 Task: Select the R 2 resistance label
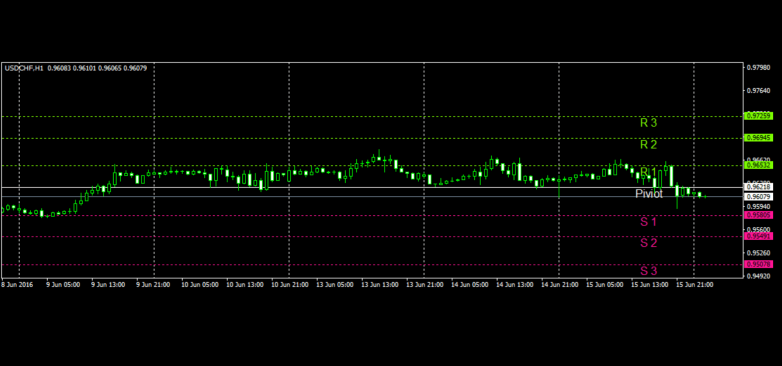[648, 145]
